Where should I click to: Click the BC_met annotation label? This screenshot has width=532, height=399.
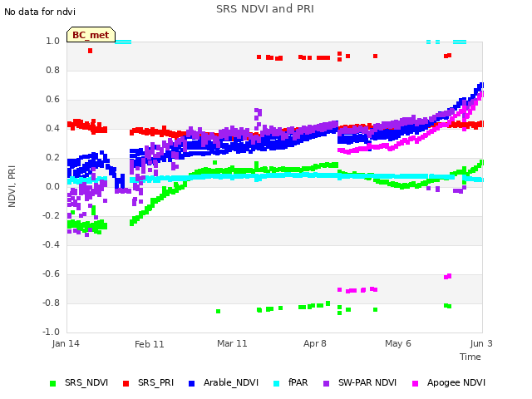(91, 35)
